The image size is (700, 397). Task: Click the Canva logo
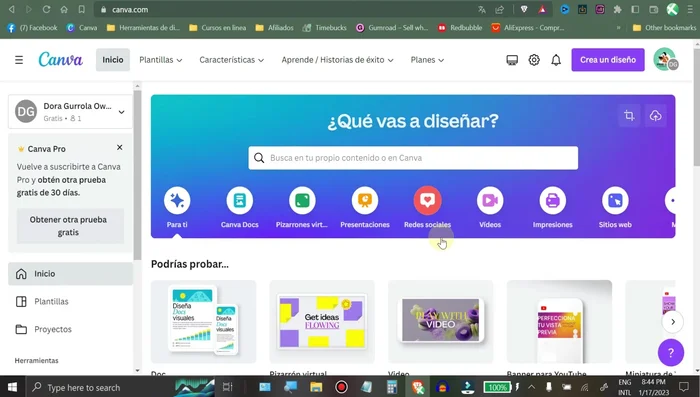point(60,60)
